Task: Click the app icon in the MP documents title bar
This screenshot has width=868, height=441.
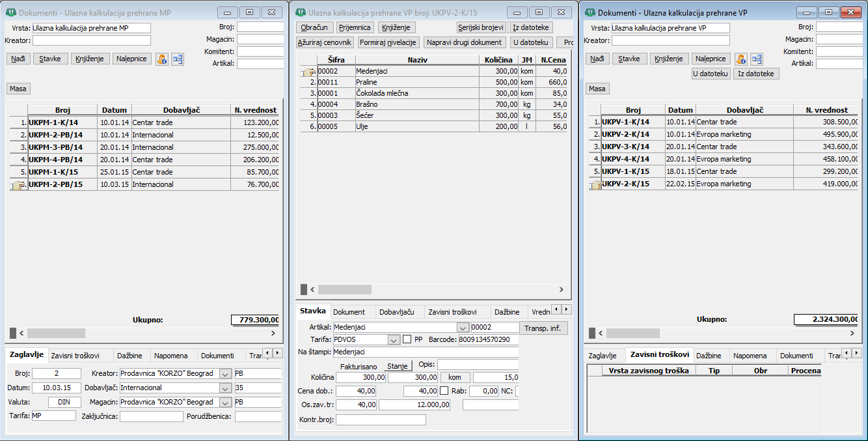Action: click(10, 12)
